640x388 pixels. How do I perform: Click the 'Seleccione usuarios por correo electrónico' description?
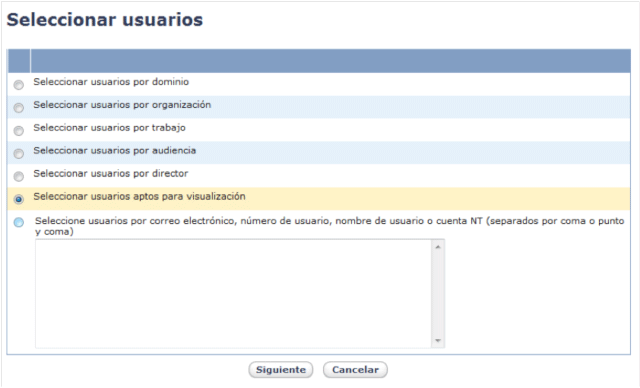point(329,226)
